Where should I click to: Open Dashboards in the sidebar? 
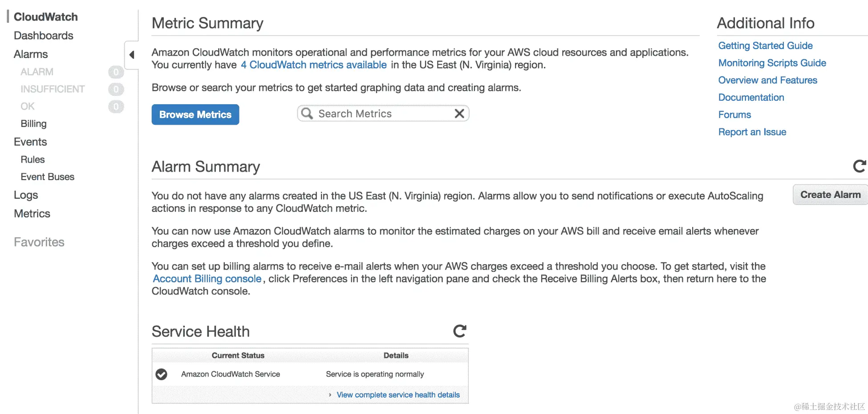pos(44,36)
